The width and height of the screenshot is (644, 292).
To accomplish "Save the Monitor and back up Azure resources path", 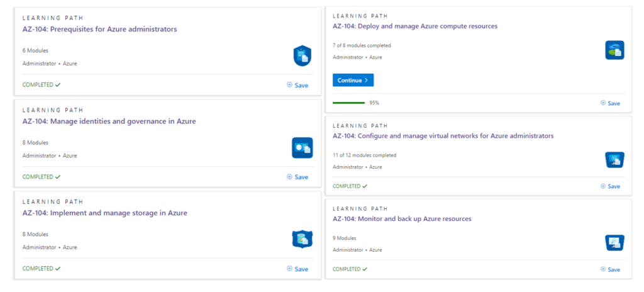I will click(x=610, y=269).
